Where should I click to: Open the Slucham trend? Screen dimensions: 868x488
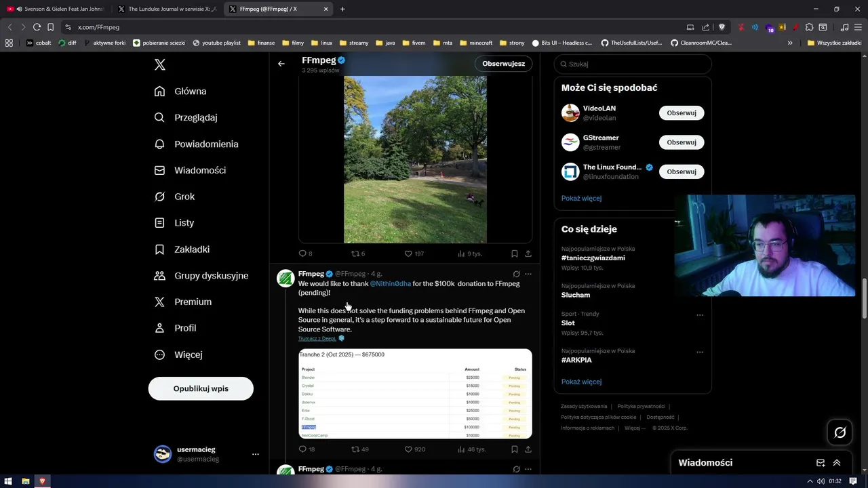tap(576, 296)
